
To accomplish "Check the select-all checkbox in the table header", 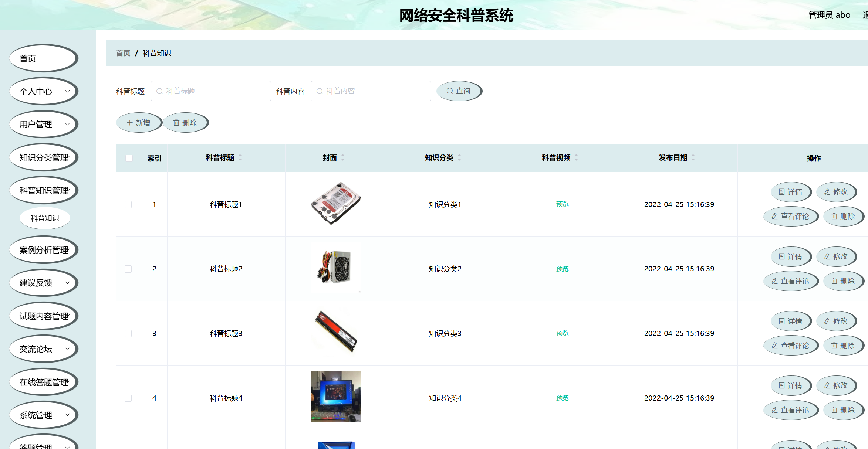I will pyautogui.click(x=129, y=158).
